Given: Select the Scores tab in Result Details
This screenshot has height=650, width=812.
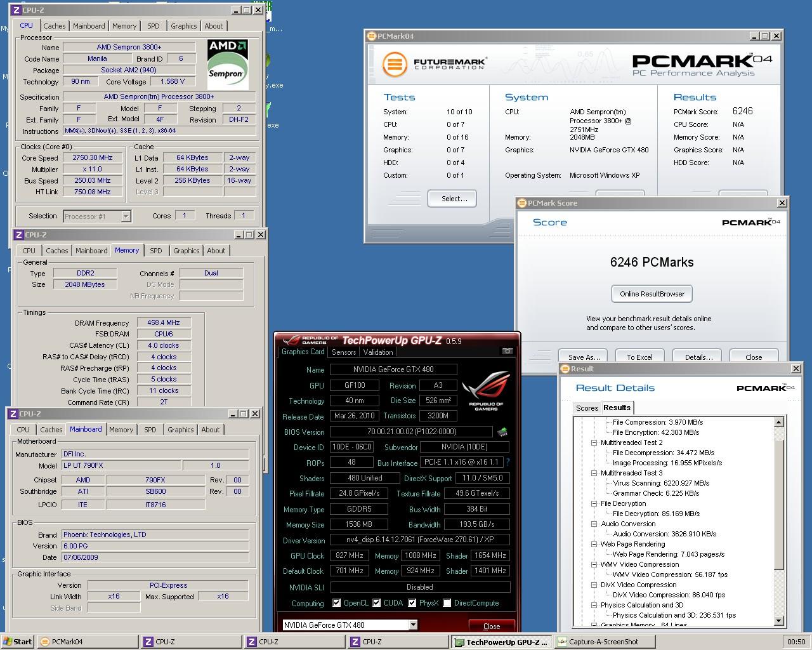Looking at the screenshot, I should (x=586, y=408).
